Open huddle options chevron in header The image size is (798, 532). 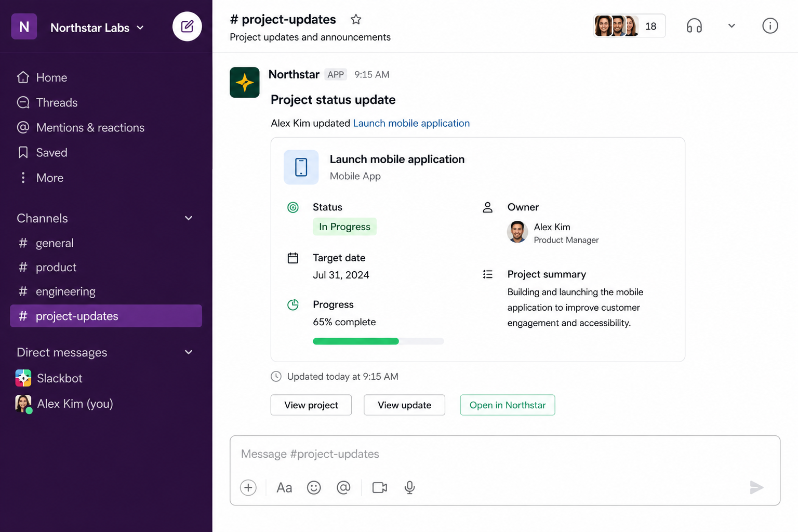(x=731, y=26)
